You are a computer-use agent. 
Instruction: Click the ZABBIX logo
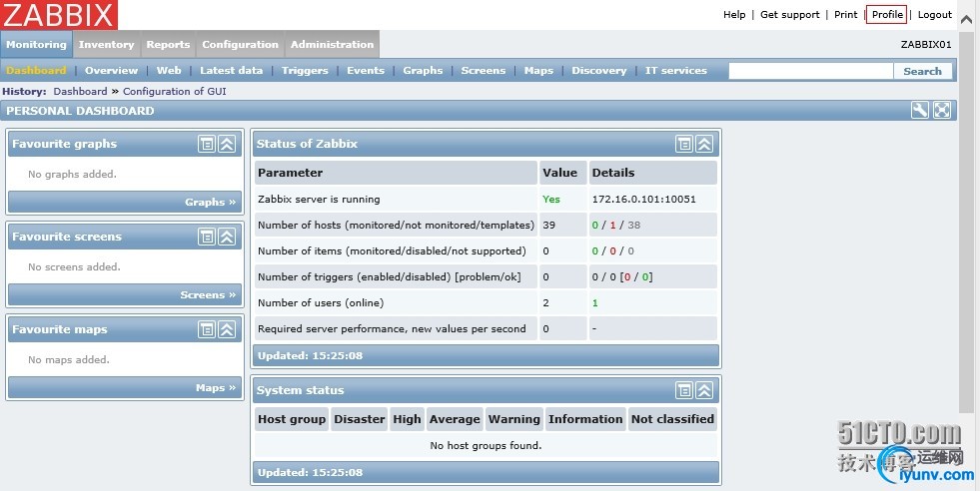(59, 15)
